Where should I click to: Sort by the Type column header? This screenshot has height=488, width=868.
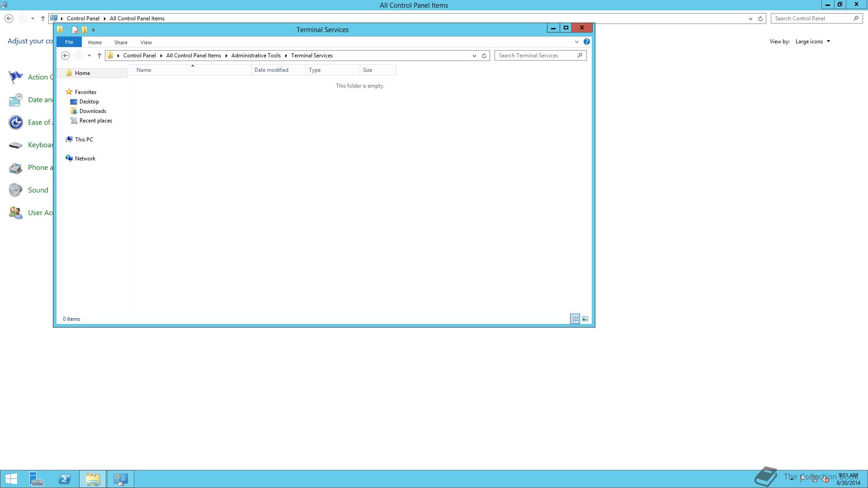pos(333,70)
